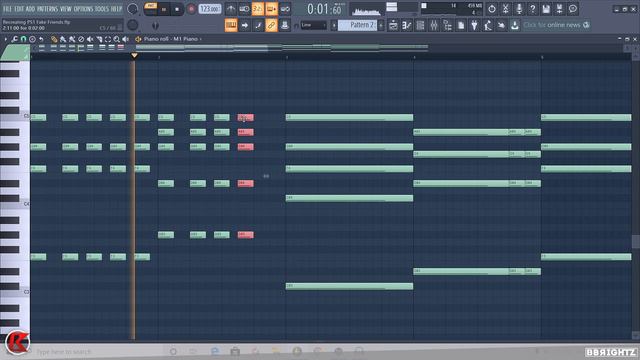Screen dimensions: 640x360
Task: Select the Zoom magnifier tool
Action: coord(117,39)
